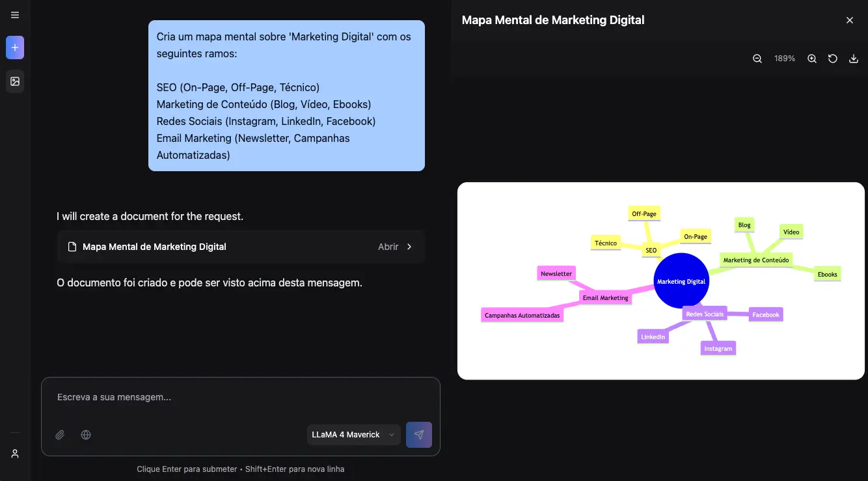
Task: Click the document file icon in card
Action: [x=73, y=247]
